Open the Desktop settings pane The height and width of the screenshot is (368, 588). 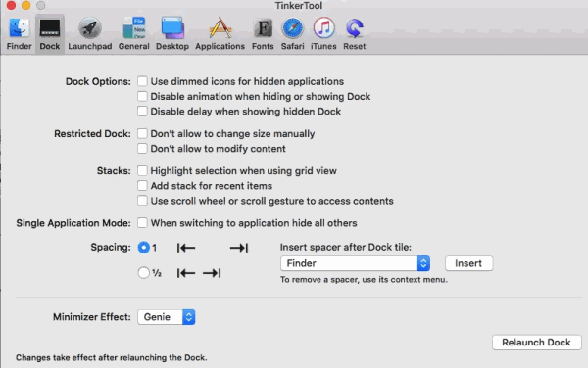point(172,33)
